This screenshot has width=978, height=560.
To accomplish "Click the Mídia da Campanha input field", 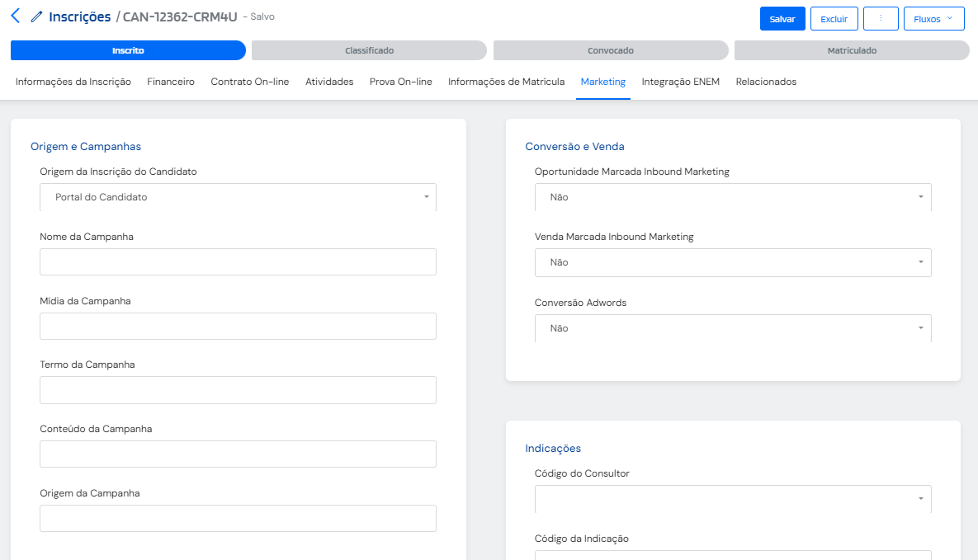I will pos(238,326).
